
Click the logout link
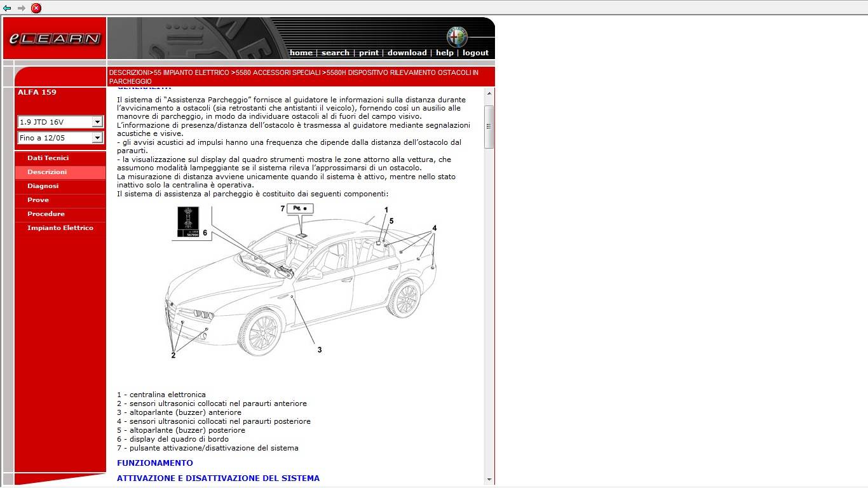click(x=475, y=53)
